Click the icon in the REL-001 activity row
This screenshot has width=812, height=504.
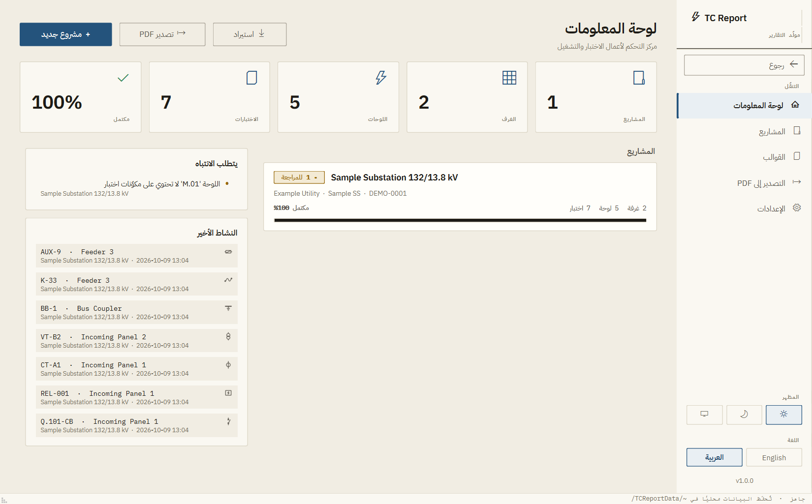click(228, 393)
